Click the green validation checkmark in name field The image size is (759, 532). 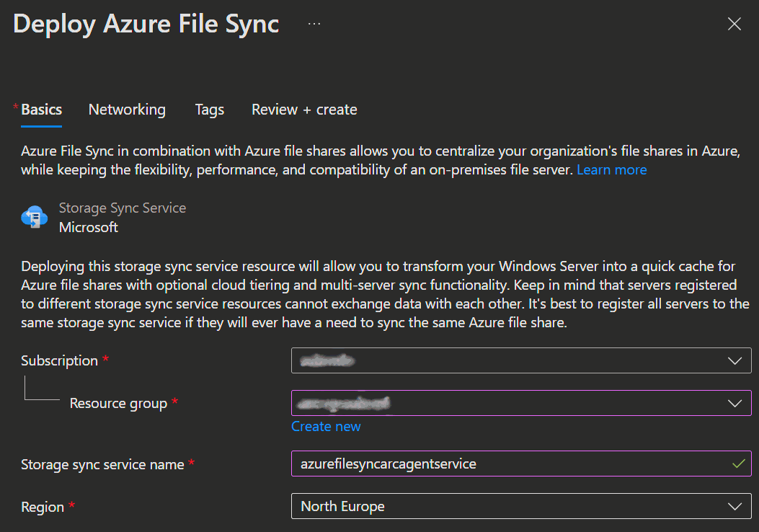pos(738,464)
